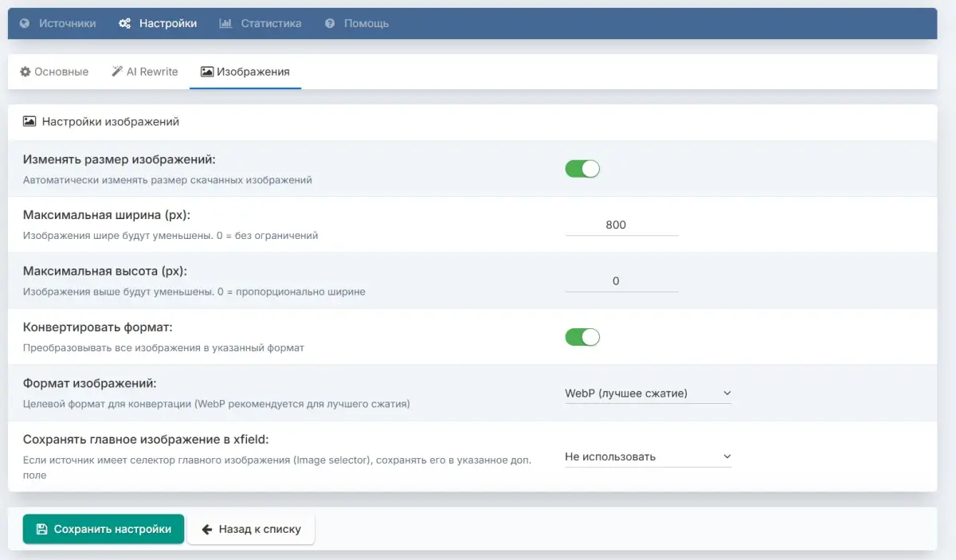Open the Формат изображений WebP dropdown
The image size is (956, 560).
point(648,393)
